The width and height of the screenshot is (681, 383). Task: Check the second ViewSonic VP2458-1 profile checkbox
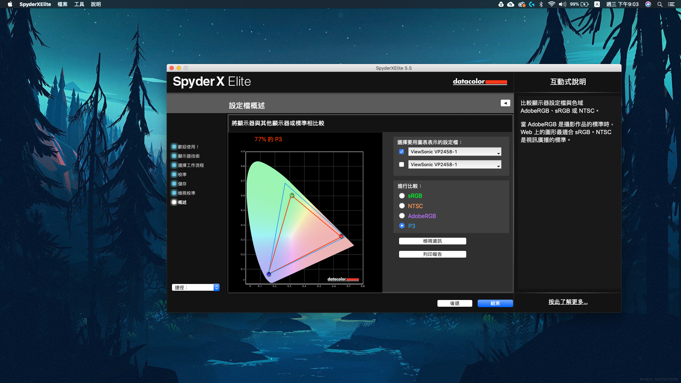click(401, 165)
